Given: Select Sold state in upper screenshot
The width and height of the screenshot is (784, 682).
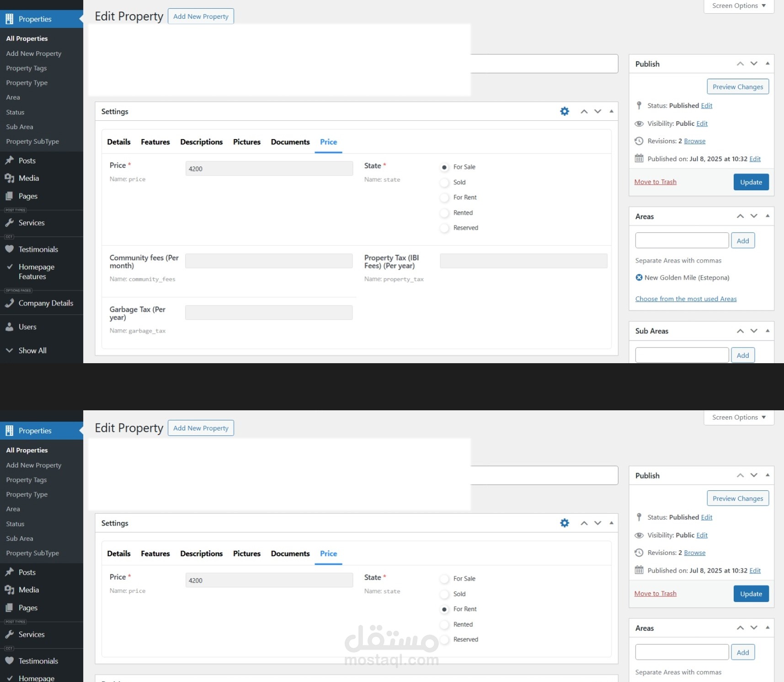Looking at the screenshot, I should (x=444, y=183).
